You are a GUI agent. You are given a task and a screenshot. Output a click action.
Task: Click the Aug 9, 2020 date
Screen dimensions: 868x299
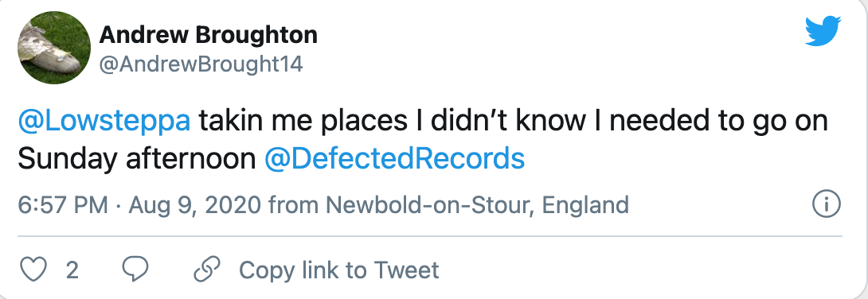pyautogui.click(x=195, y=205)
